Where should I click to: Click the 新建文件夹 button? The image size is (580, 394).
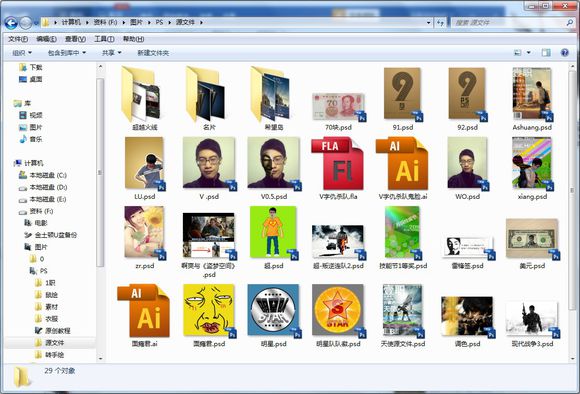coord(153,53)
